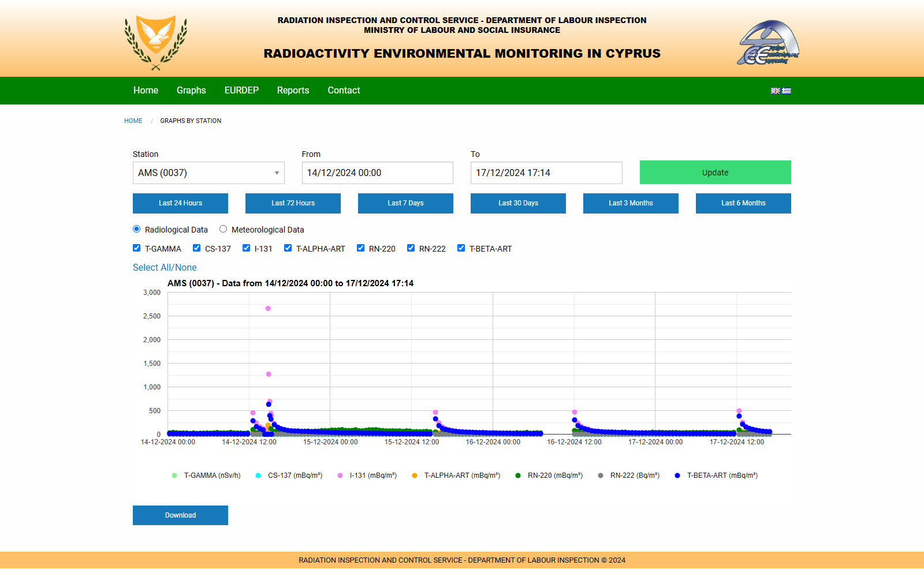Click the T-ALPHA-ART orange legend marker
This screenshot has width=924, height=569.
415,476
